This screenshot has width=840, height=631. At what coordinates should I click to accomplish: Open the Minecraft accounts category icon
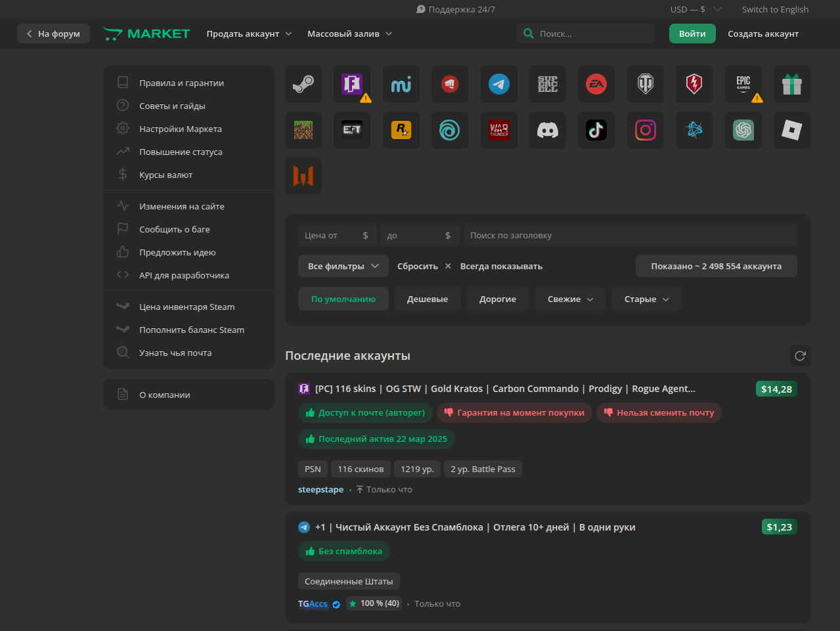point(303,130)
